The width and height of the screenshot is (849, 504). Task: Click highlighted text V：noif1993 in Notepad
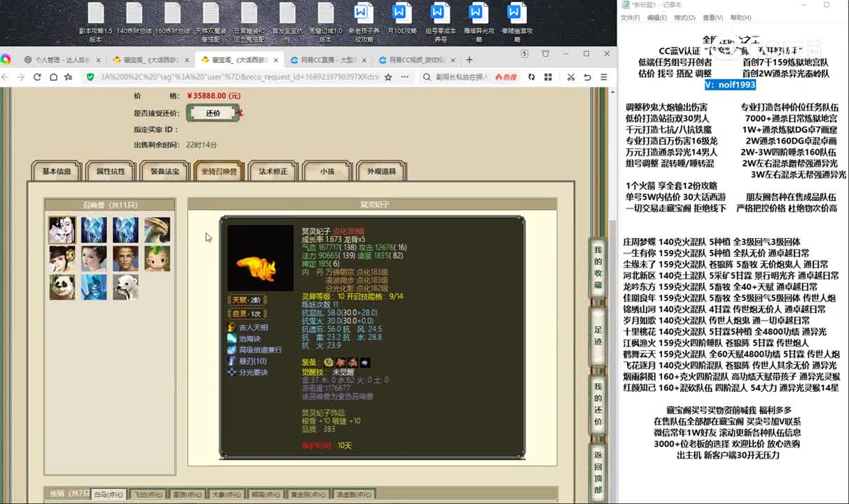730,85
